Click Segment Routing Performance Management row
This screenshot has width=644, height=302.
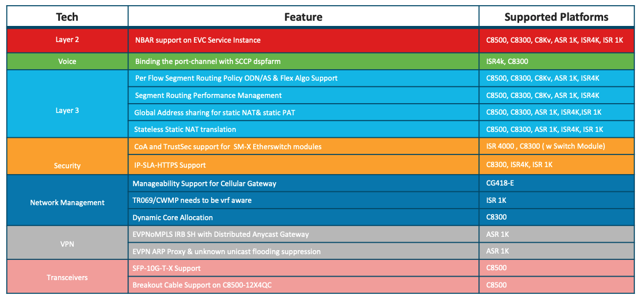click(x=303, y=95)
